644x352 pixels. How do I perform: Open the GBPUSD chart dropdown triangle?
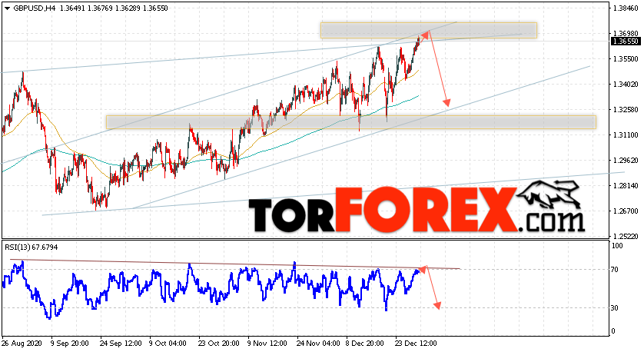click(x=8, y=8)
